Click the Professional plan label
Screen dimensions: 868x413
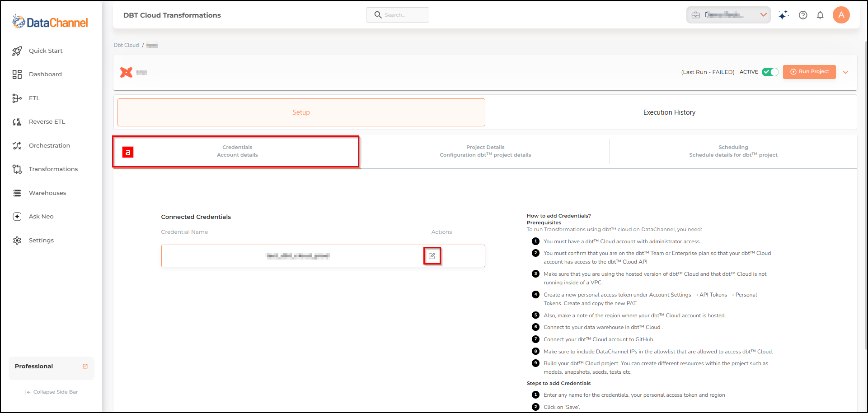34,367
